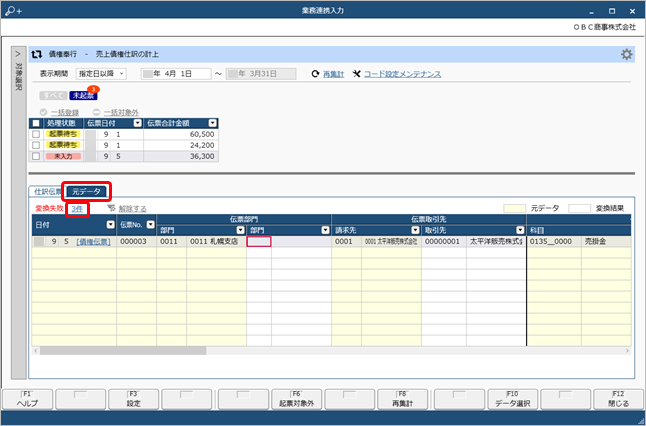The height and width of the screenshot is (426, 646).
Task: Click the 元データ yellow legend swatch
Action: (x=514, y=208)
